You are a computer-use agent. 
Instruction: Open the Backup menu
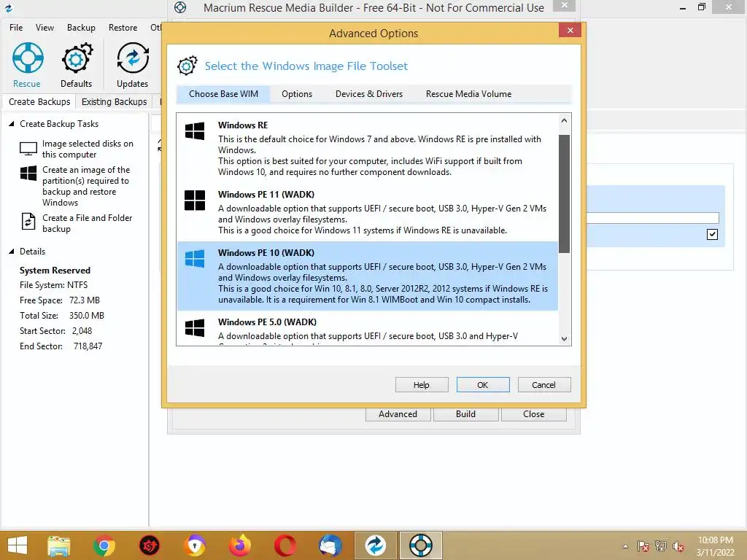(81, 28)
